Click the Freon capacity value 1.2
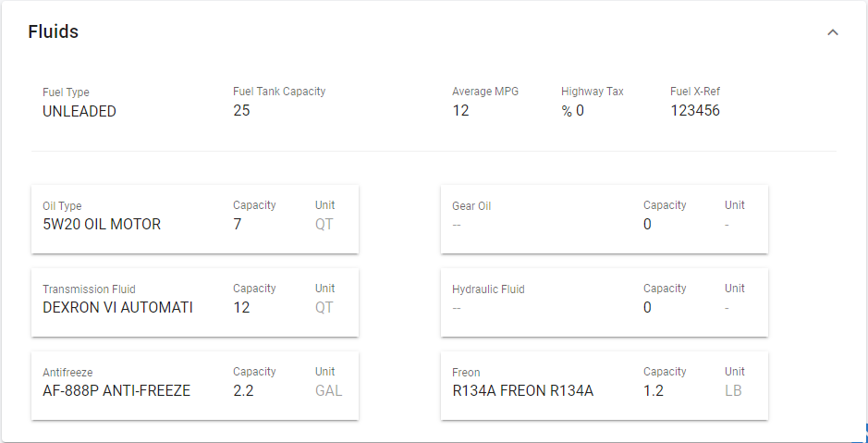868x443 pixels. [653, 391]
